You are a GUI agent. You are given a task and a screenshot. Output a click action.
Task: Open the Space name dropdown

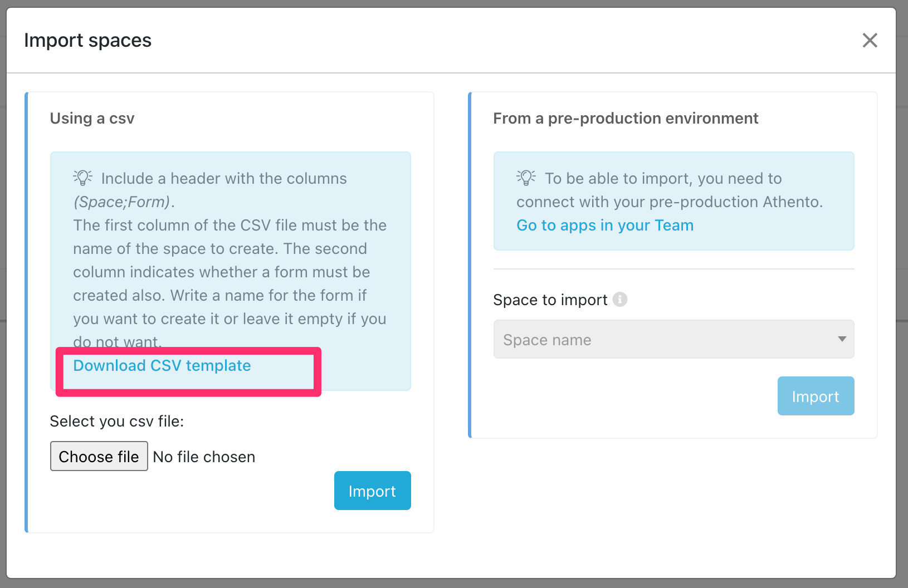tap(663, 339)
